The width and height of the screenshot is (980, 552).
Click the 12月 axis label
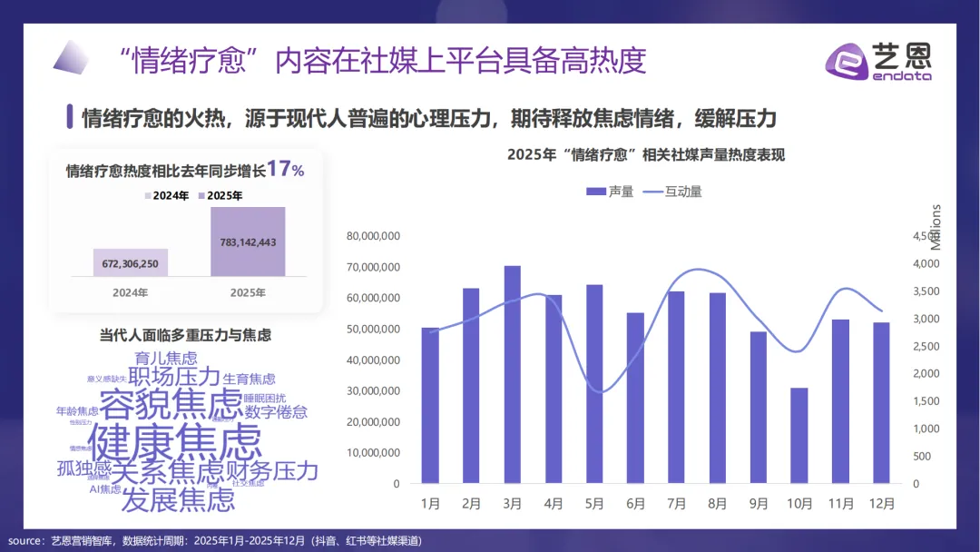tap(882, 503)
